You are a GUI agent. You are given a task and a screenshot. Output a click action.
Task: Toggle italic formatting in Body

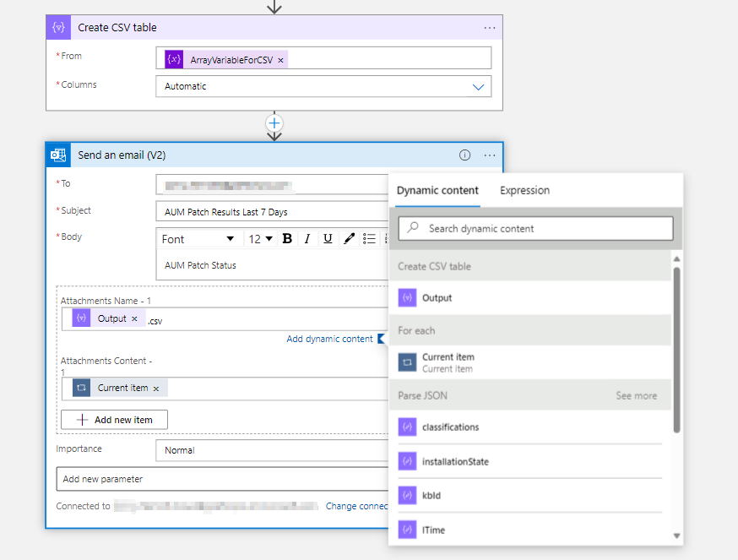click(x=307, y=239)
